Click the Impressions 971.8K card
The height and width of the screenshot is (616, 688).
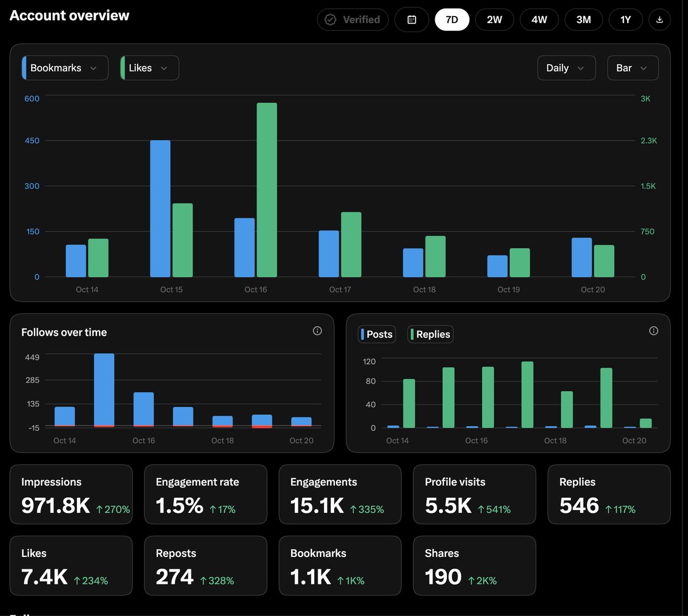(71, 494)
